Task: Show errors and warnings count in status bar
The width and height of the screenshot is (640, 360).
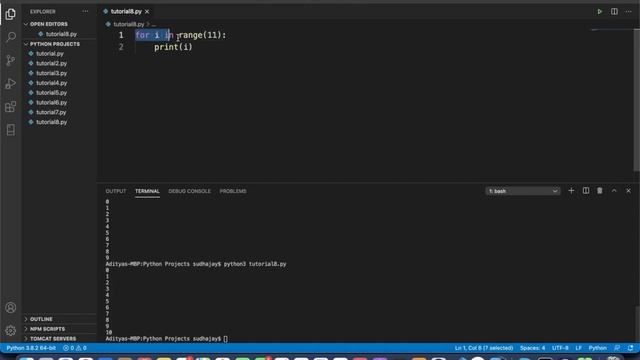Action: pyautogui.click(x=75, y=348)
